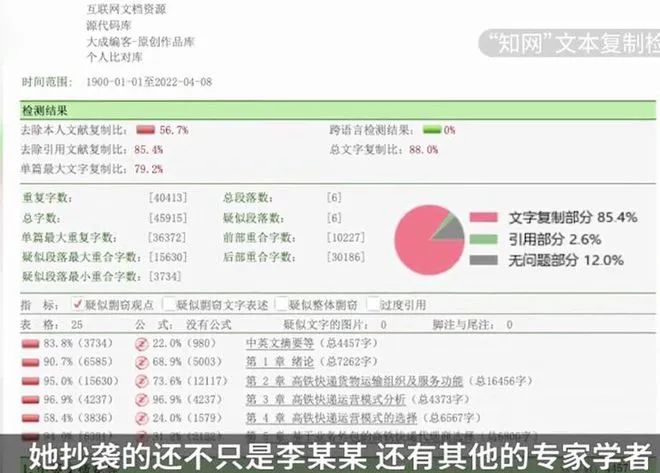Select 单篇最大重复字数 value [36372]

pos(167,237)
